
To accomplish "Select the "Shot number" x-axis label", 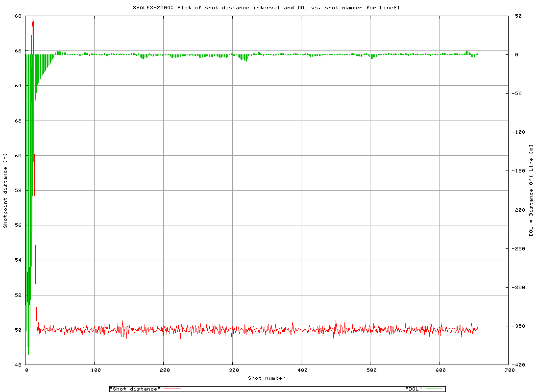I will pyautogui.click(x=267, y=378).
